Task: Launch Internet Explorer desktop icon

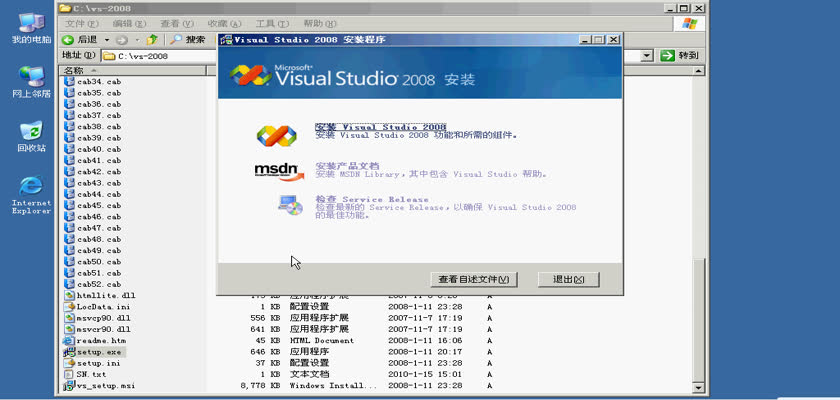Action: [x=31, y=195]
